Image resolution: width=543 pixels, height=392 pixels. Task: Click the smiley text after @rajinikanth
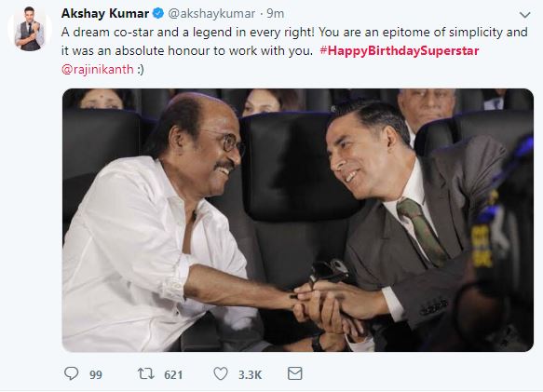click(141, 70)
